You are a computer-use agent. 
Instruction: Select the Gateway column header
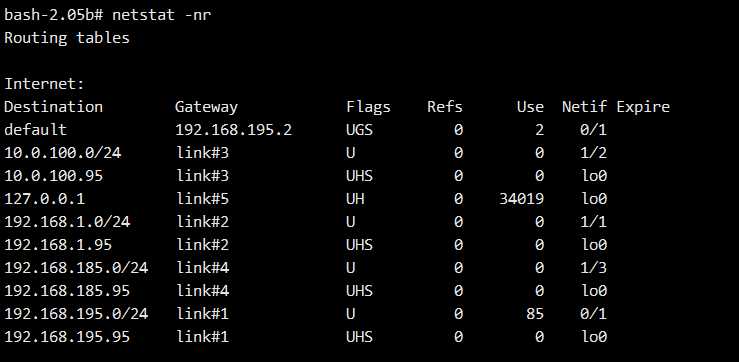click(x=206, y=107)
